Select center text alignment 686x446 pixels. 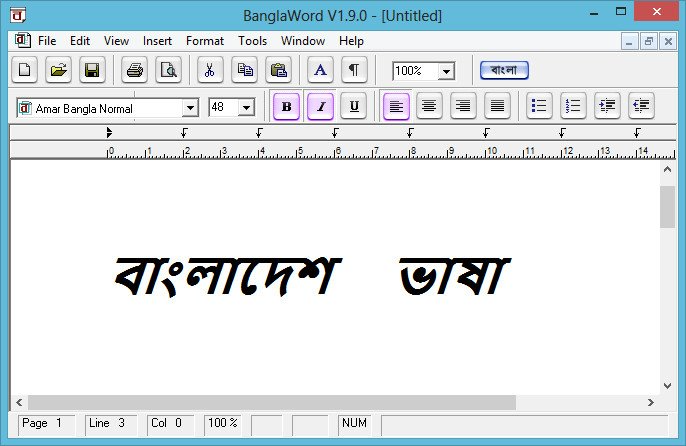429,106
